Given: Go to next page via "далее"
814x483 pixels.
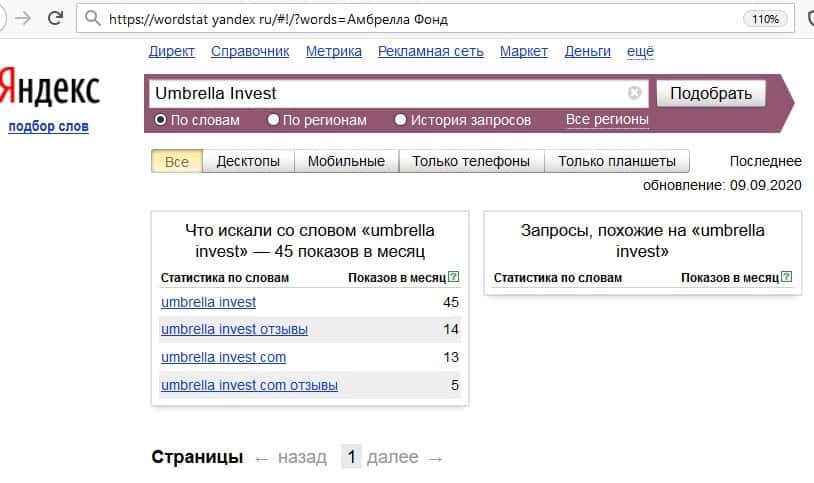Looking at the screenshot, I should pyautogui.click(x=392, y=457).
